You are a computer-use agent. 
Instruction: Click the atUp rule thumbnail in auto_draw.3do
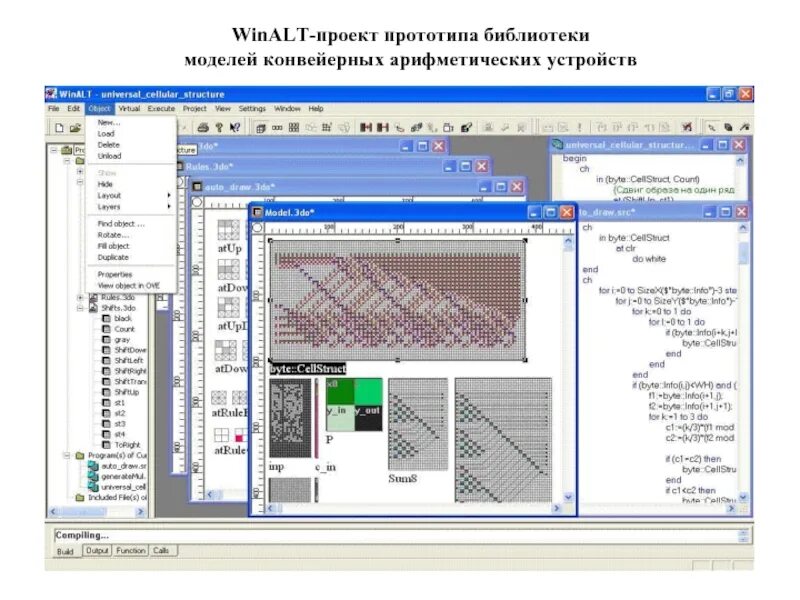tap(229, 230)
